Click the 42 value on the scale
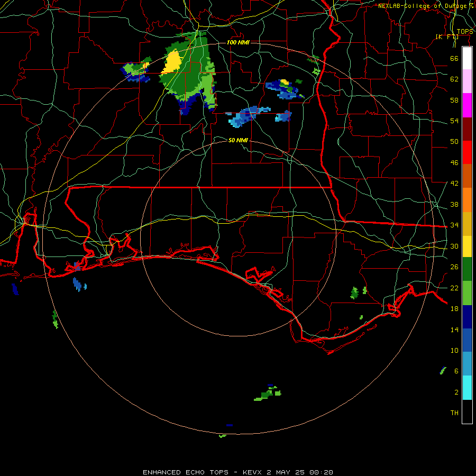This screenshot has width=476, height=476. coord(454,184)
